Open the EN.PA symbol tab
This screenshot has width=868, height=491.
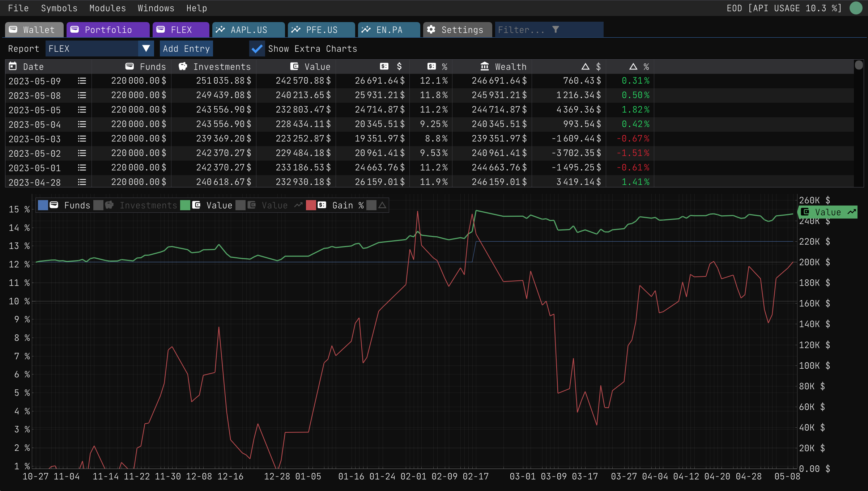point(389,30)
